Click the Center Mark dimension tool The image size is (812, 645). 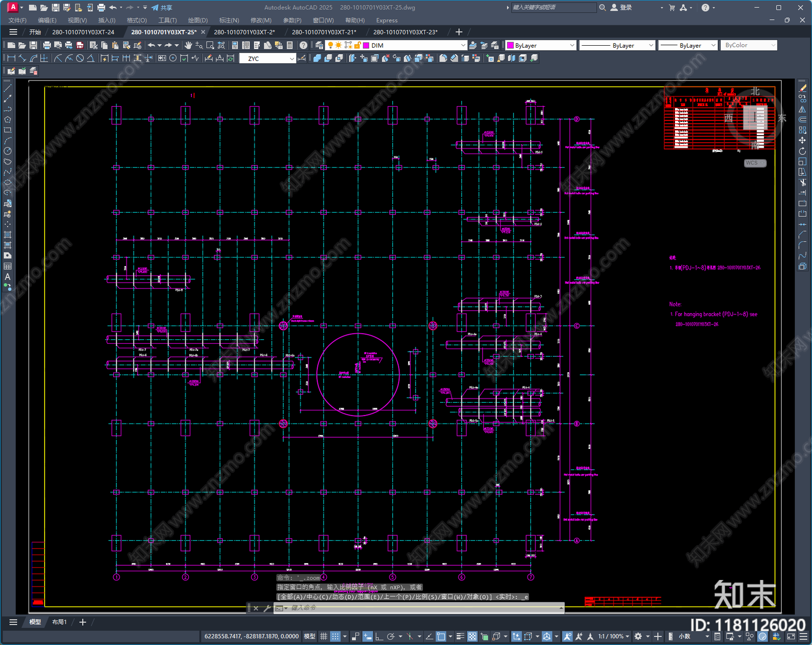pos(173,58)
